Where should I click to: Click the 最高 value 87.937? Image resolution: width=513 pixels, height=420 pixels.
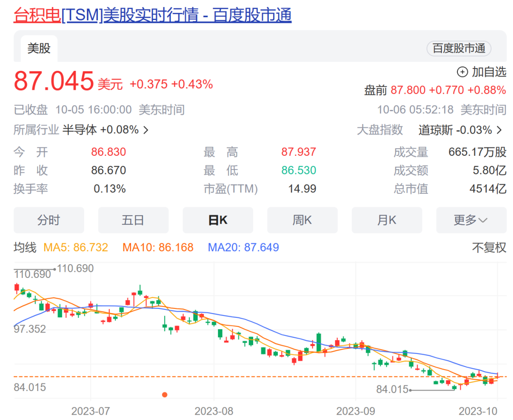click(299, 152)
